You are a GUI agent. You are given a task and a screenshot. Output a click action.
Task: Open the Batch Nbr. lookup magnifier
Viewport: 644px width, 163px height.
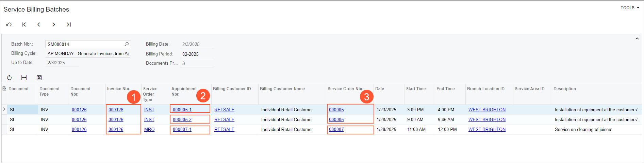127,44
